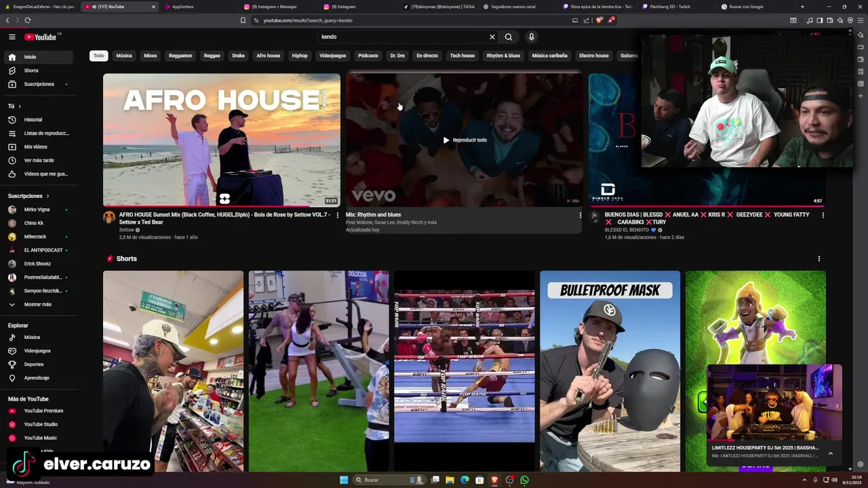Open the Mirko Vigna channel subscription

[x=39, y=209]
